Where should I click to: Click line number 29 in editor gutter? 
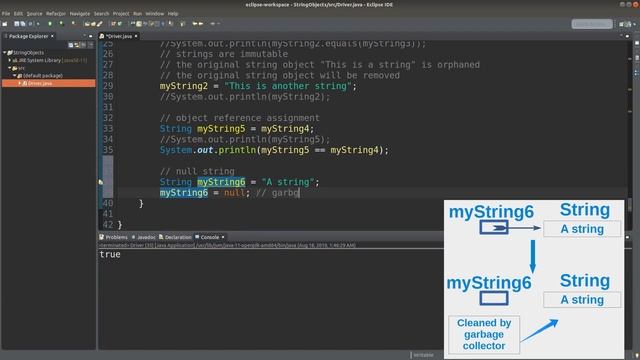click(x=108, y=86)
